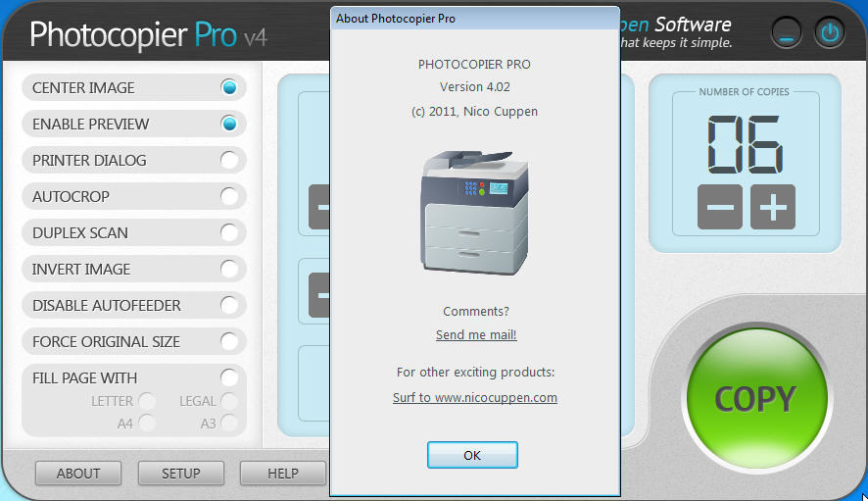Click the minimize icon beside the power button
The height and width of the screenshot is (501, 868).
787,33
